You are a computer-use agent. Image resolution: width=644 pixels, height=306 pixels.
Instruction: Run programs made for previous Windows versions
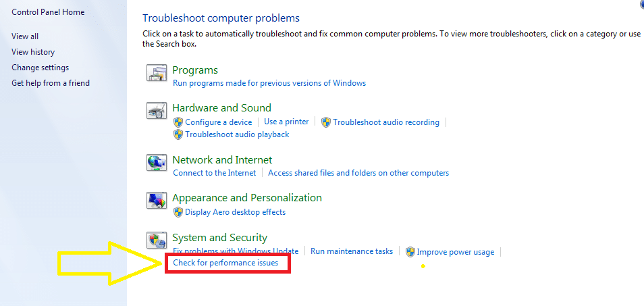pos(269,83)
